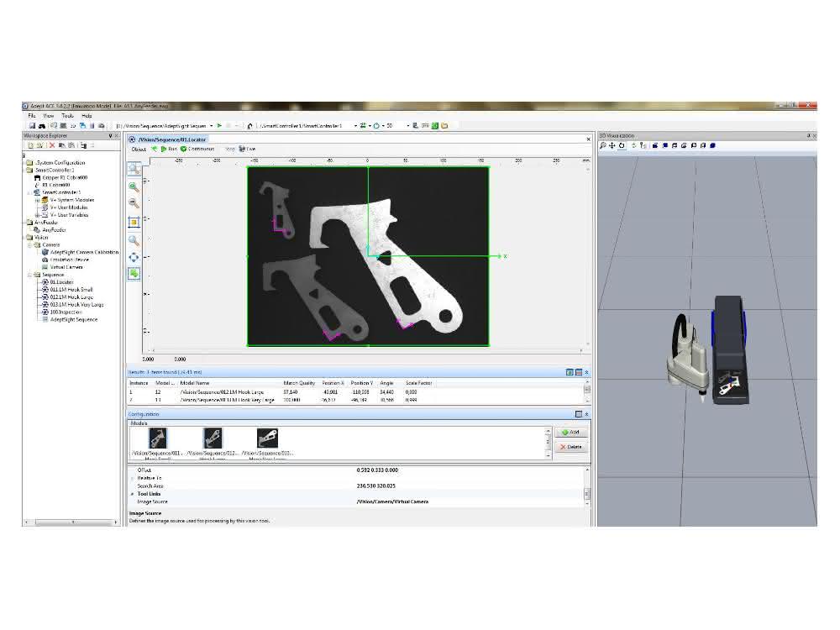Open the Help menu
The image size is (840, 630).
click(x=87, y=116)
